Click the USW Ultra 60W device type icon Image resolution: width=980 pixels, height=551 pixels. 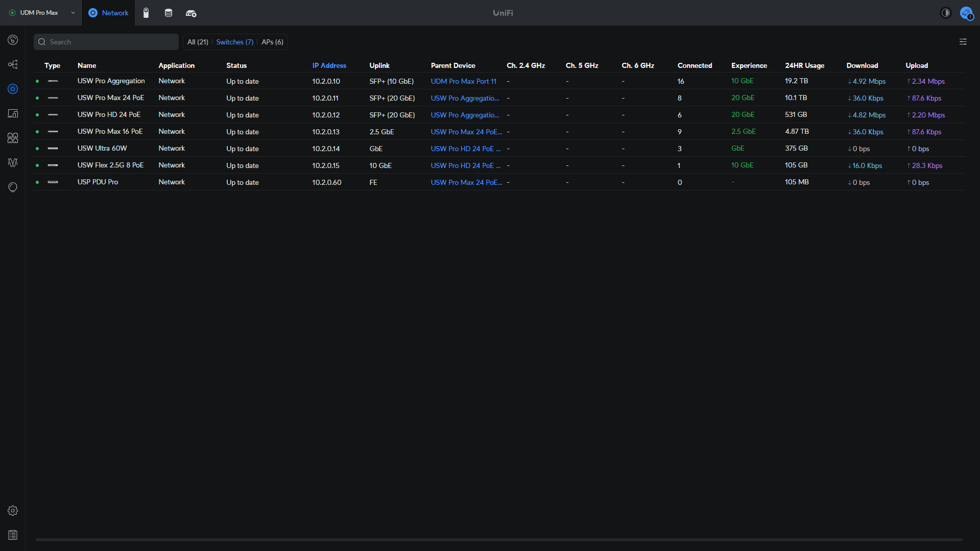point(53,149)
